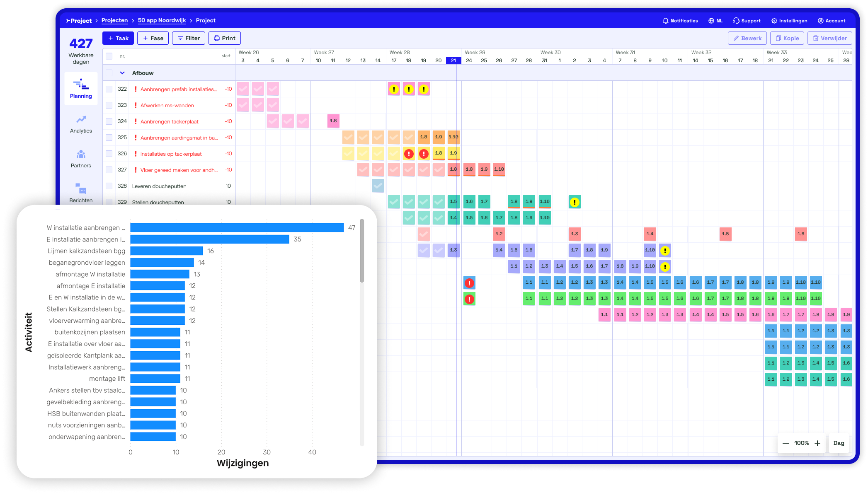Screen dimensions: 868x495
Task: Select the Project breadcrumb item
Action: tap(206, 21)
